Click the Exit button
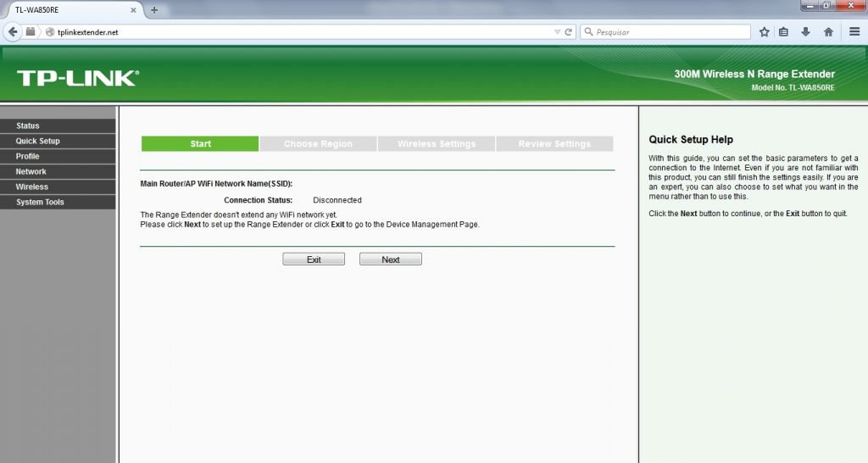The image size is (868, 463). 314,259
